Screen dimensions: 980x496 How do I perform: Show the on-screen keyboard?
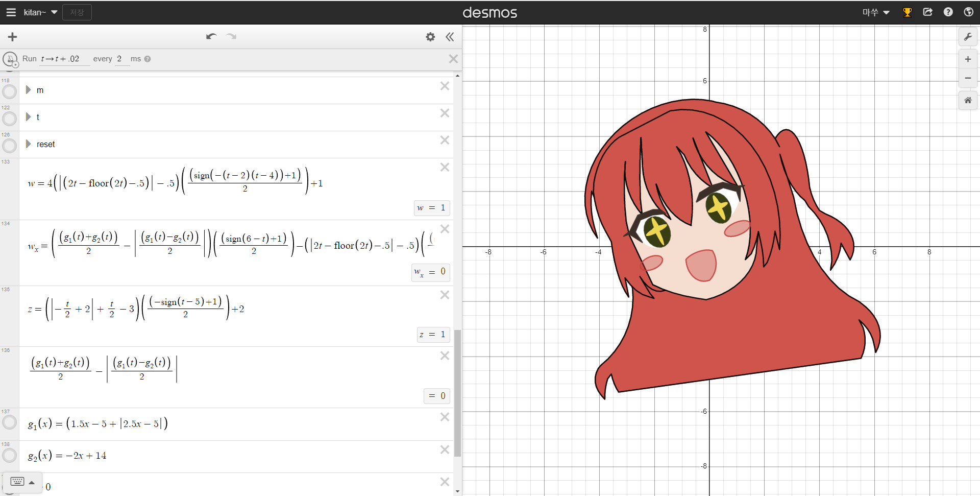[x=22, y=482]
